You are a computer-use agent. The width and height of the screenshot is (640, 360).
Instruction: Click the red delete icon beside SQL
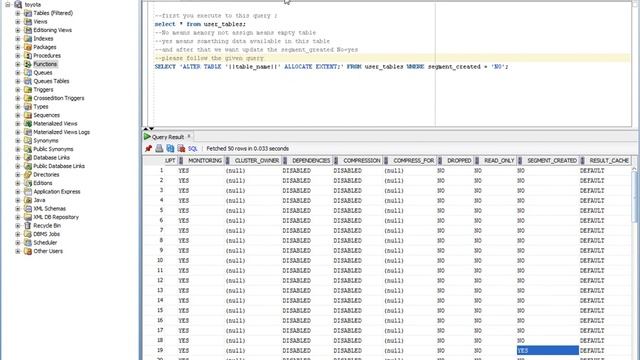pyautogui.click(x=181, y=149)
